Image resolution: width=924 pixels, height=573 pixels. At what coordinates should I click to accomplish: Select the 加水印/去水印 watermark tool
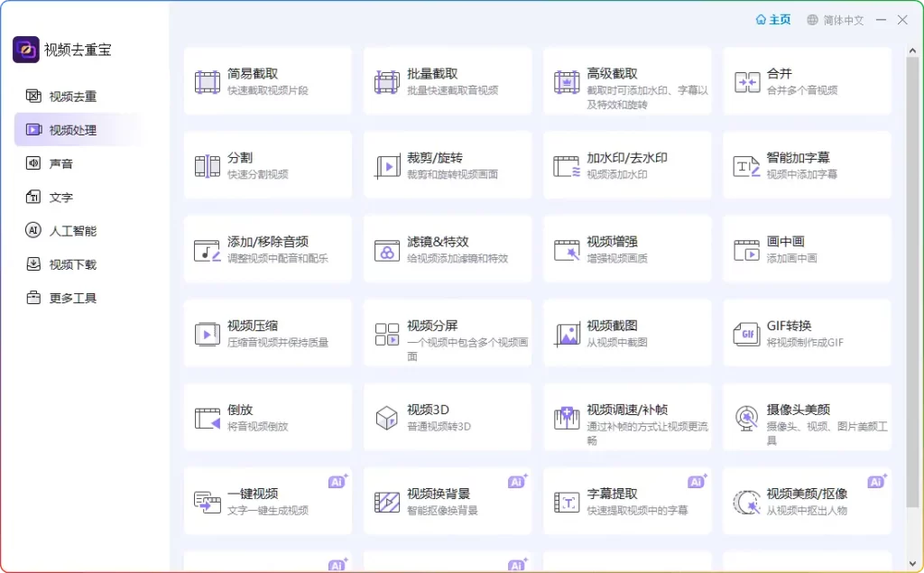[x=626, y=164]
